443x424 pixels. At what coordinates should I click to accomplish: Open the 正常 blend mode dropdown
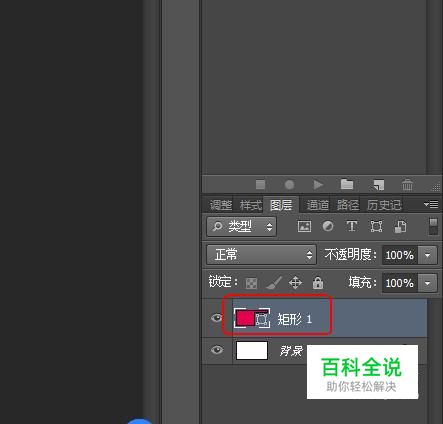coord(261,255)
